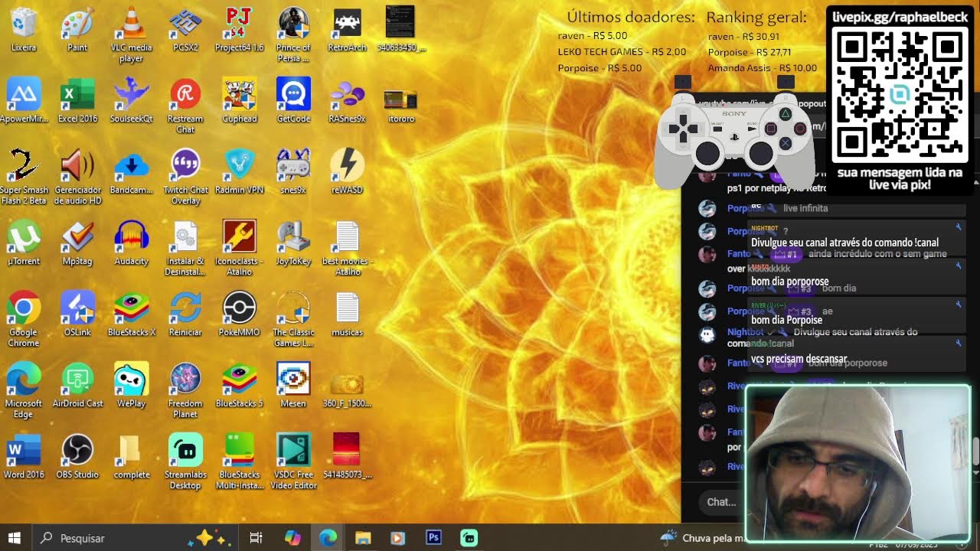Open the Chuva weather taskbar widget

702,538
